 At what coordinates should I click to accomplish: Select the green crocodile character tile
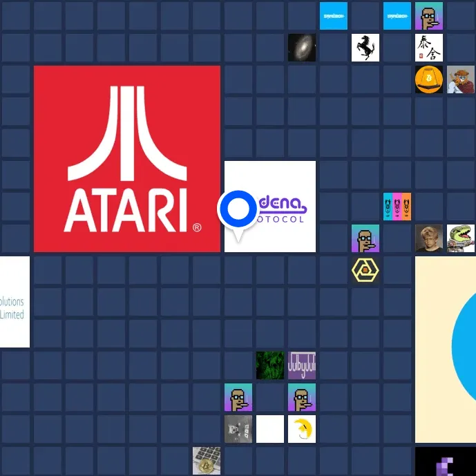pyautogui.click(x=461, y=238)
